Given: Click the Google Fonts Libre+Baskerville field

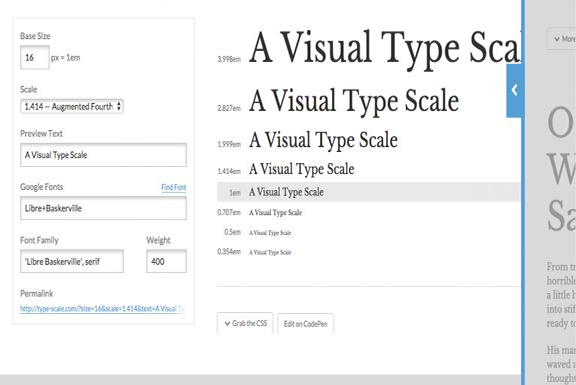Looking at the screenshot, I should [103, 208].
